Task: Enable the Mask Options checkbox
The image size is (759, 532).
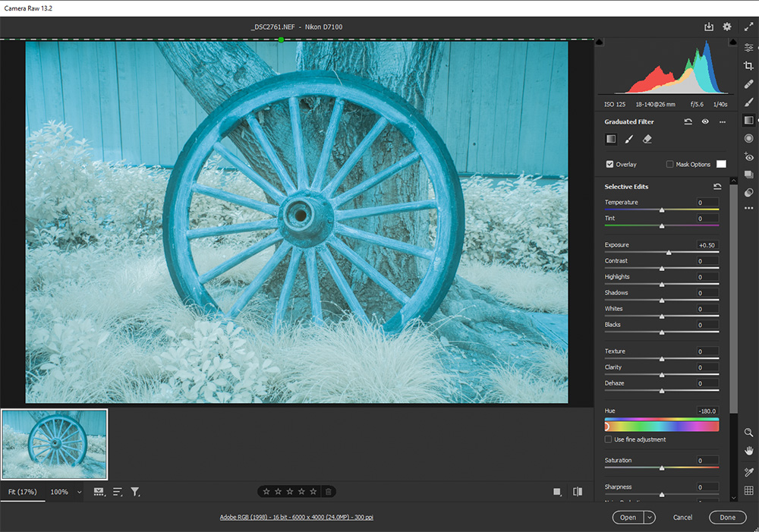Action: point(669,164)
